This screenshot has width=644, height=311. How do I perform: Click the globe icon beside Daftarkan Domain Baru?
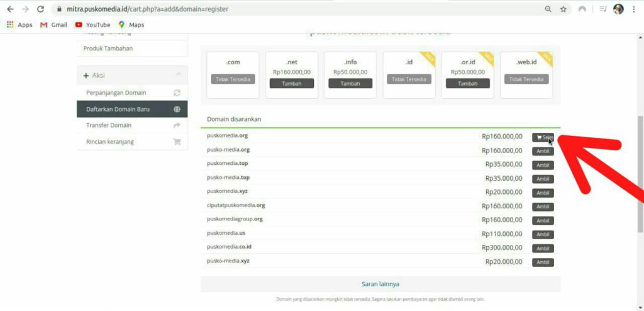pos(177,109)
